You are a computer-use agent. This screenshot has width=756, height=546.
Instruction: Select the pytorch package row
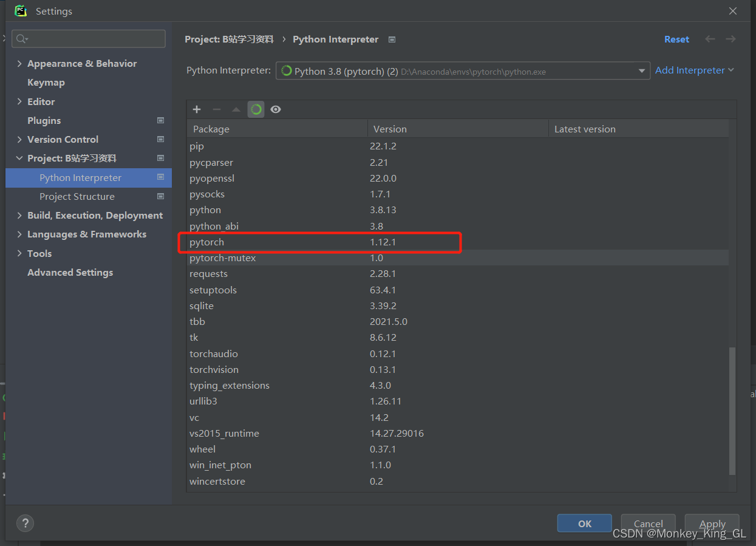458,242
